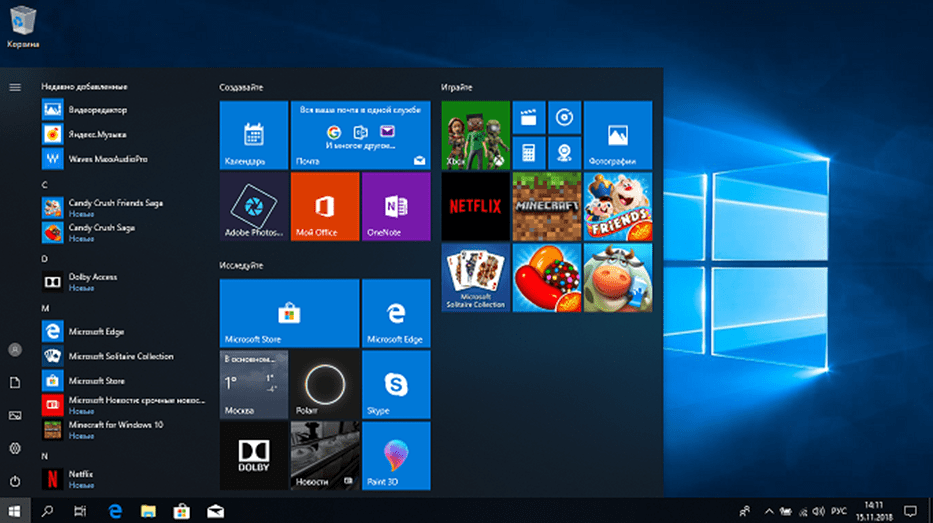The image size is (933, 523).
Task: Expand the Start menu hamburger navigation
Action: [15, 87]
